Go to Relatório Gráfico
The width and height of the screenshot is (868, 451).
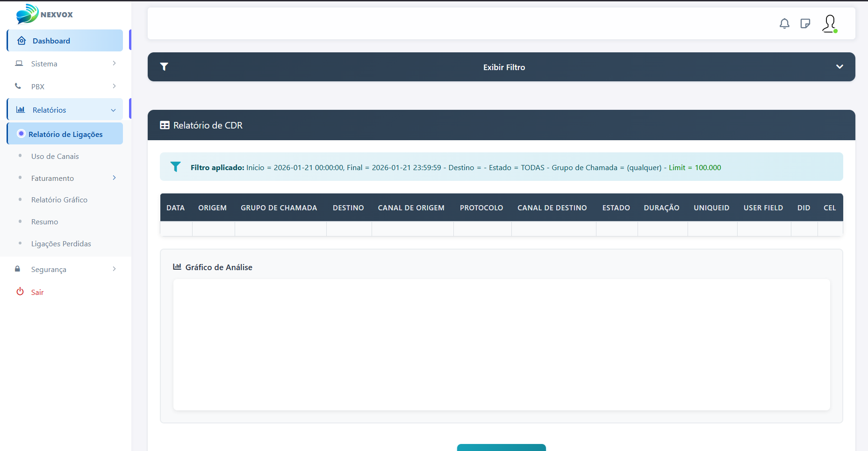point(59,200)
